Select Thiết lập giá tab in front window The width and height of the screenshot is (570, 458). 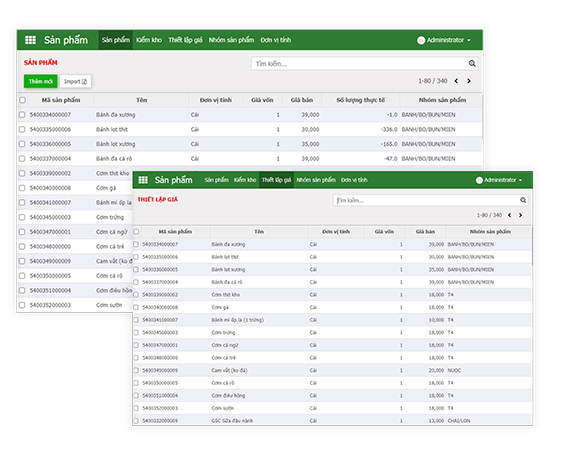[x=276, y=180]
